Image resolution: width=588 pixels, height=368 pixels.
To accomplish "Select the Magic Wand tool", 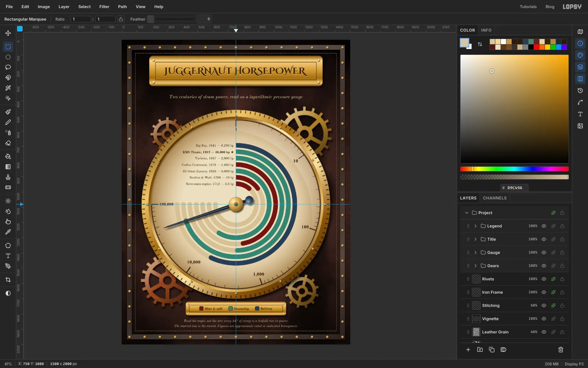I will pos(8,88).
